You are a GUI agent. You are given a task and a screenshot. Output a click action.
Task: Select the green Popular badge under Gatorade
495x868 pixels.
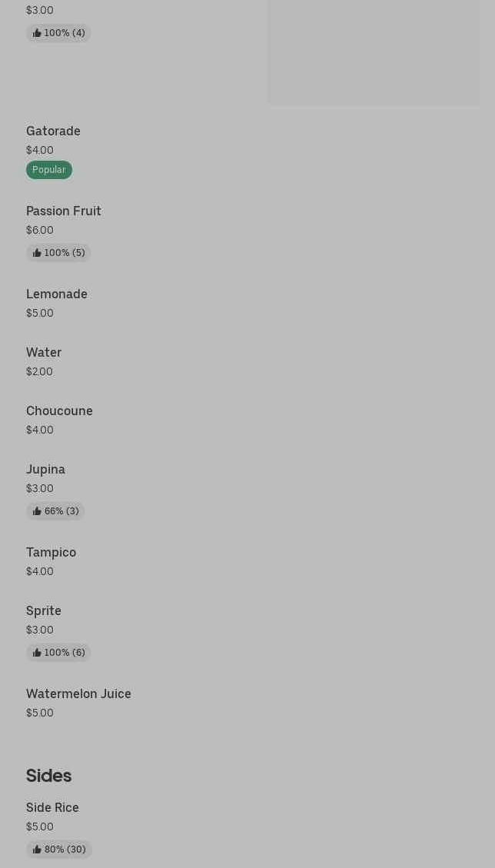coord(48,170)
